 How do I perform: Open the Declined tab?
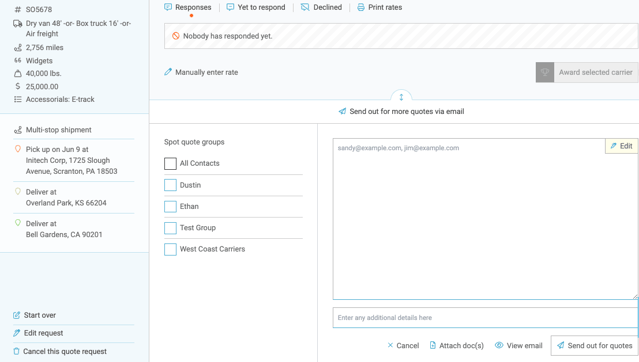tap(321, 7)
